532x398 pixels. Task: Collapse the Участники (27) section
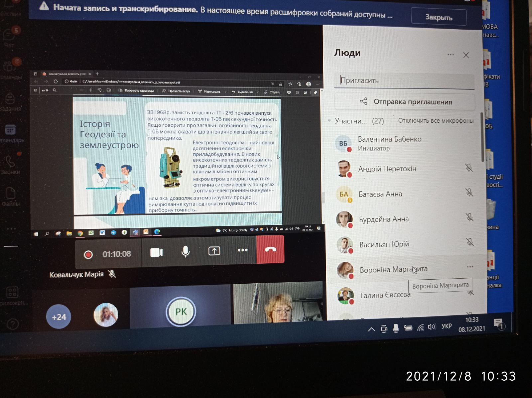[x=329, y=121]
